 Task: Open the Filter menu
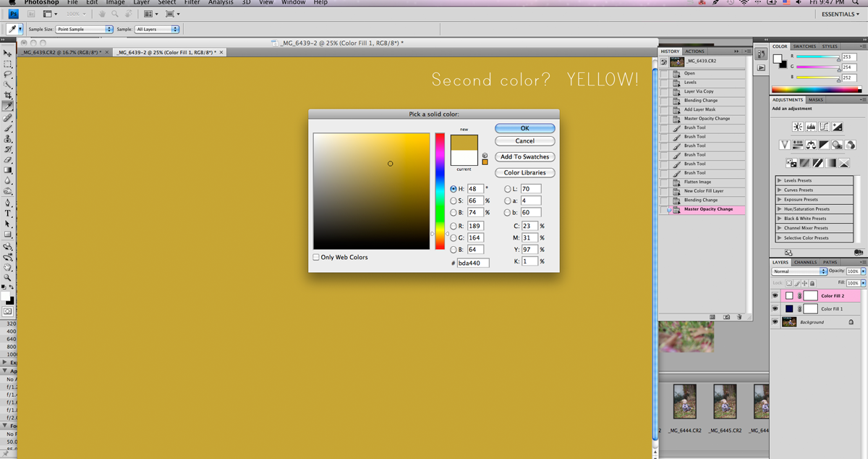(192, 3)
